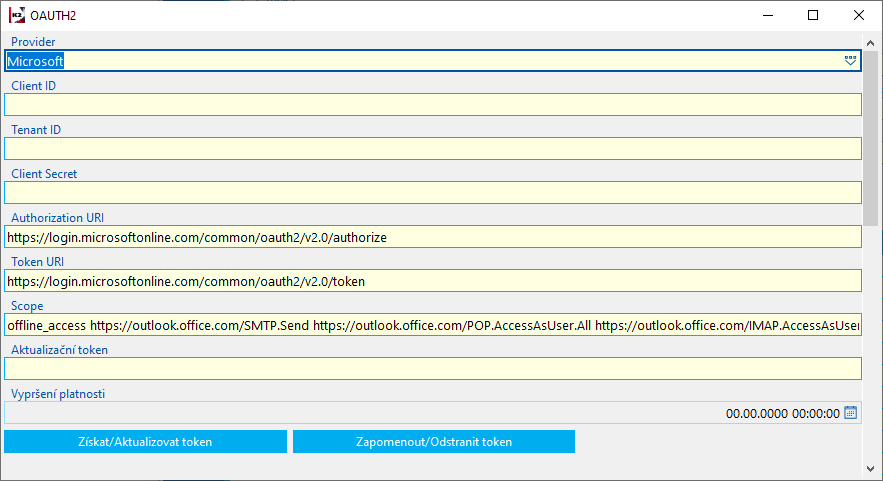
Task: Click Získat/Aktualizovat token button
Action: point(145,442)
